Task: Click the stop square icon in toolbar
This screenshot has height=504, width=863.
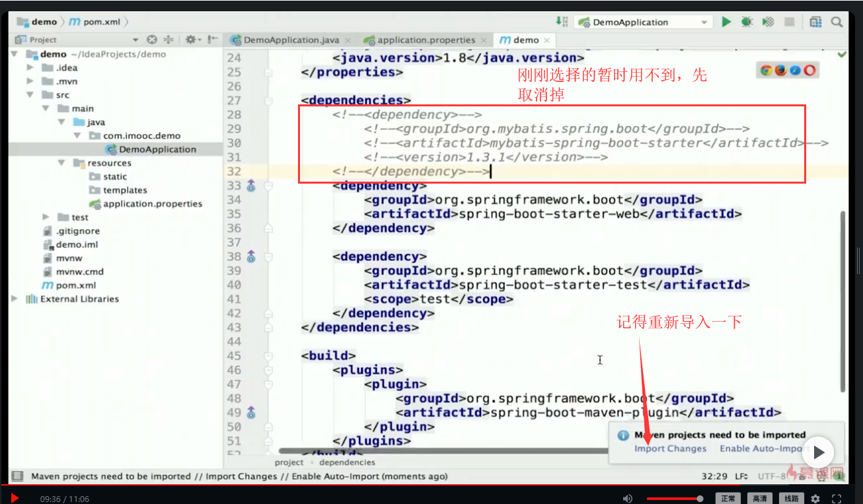Action: 788,22
